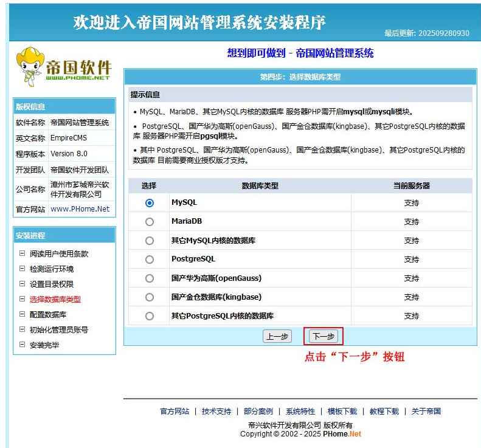Click 国产金仓数据库(kingbase) label text

216,297
